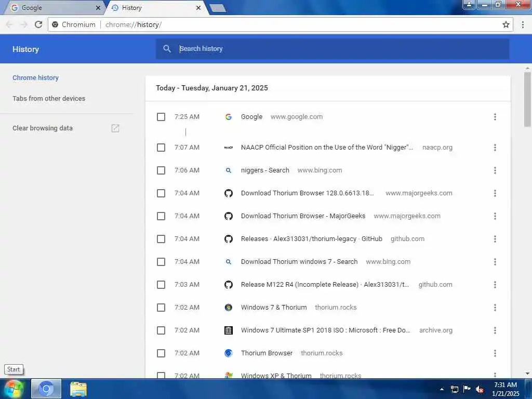Select the History browser tab

coord(156,8)
